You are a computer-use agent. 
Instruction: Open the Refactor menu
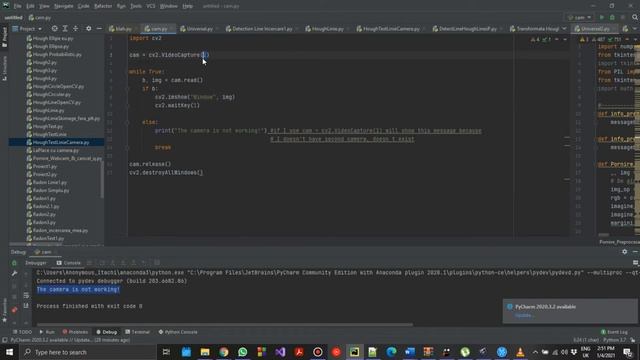point(103,6)
